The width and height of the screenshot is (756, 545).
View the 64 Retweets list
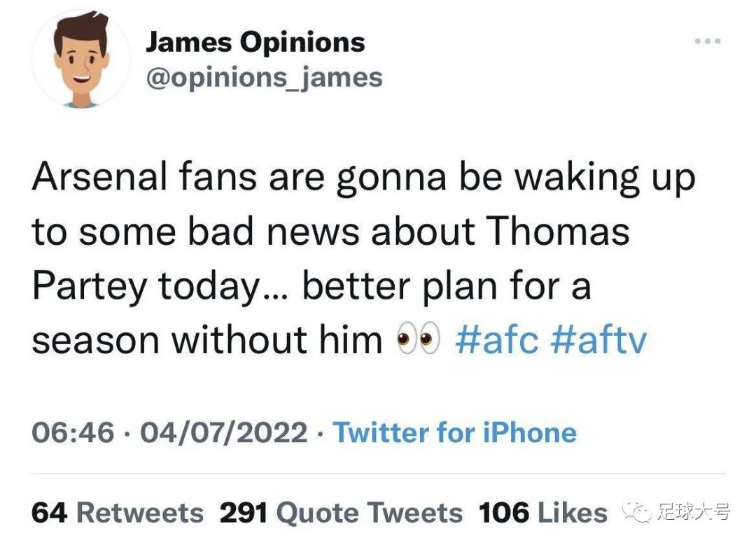point(118,513)
